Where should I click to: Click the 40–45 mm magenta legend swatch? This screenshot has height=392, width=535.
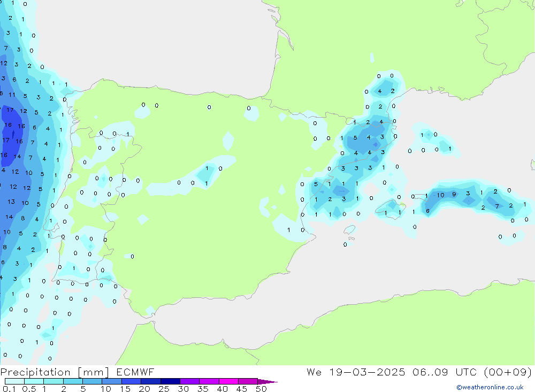[228, 381]
